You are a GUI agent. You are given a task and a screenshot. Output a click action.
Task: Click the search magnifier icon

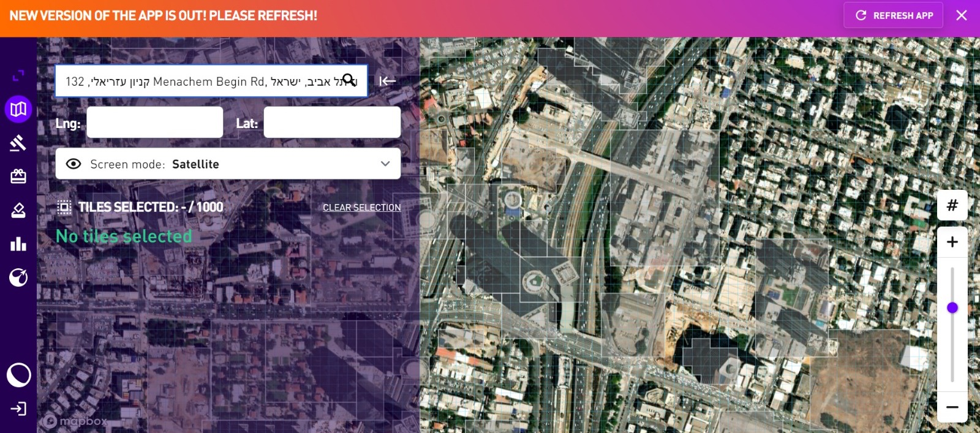coord(349,80)
